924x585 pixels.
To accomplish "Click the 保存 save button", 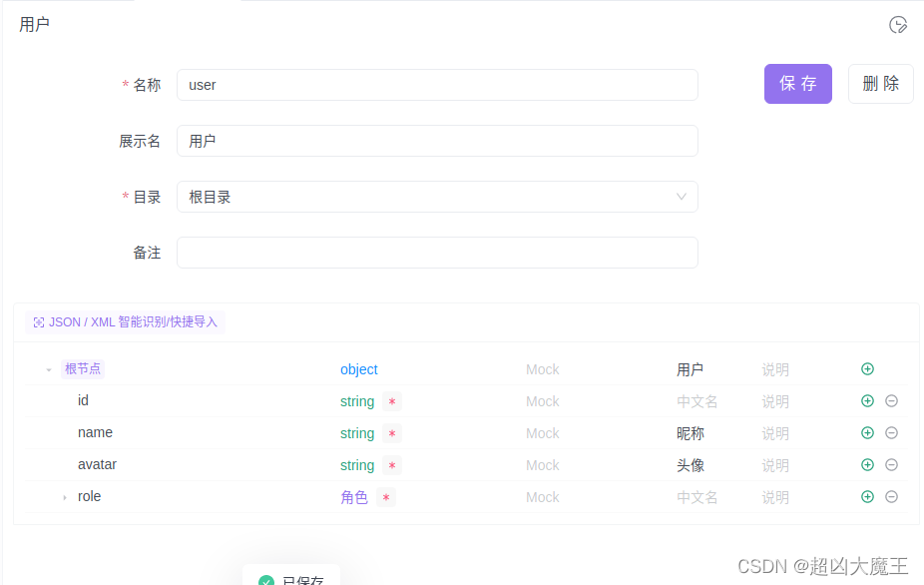I will tap(798, 84).
